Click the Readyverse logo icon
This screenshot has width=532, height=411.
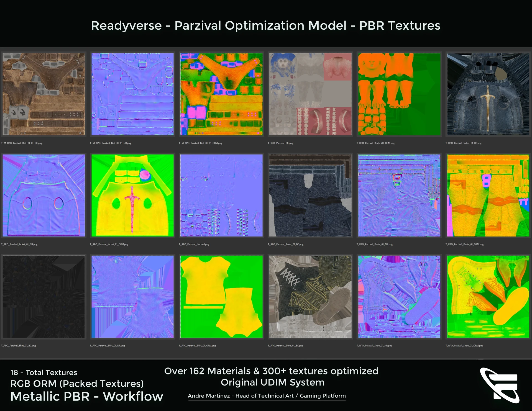pos(500,386)
